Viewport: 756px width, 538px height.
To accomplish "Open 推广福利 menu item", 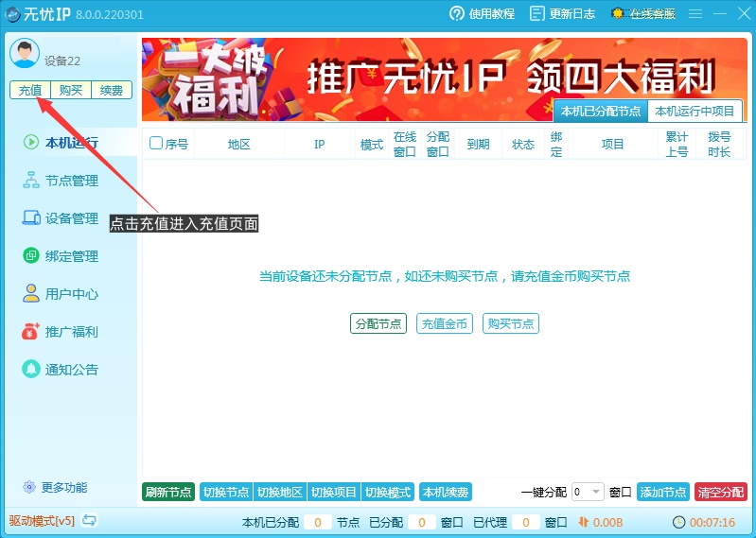I will point(71,332).
